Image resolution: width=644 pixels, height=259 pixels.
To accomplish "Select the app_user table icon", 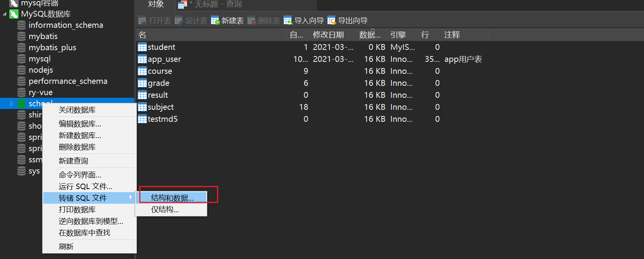I will 142,59.
